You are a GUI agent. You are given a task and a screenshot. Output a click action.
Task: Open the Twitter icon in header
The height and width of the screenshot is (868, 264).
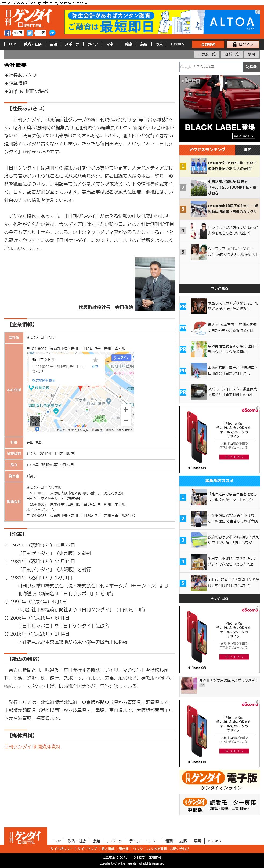click(30, 33)
